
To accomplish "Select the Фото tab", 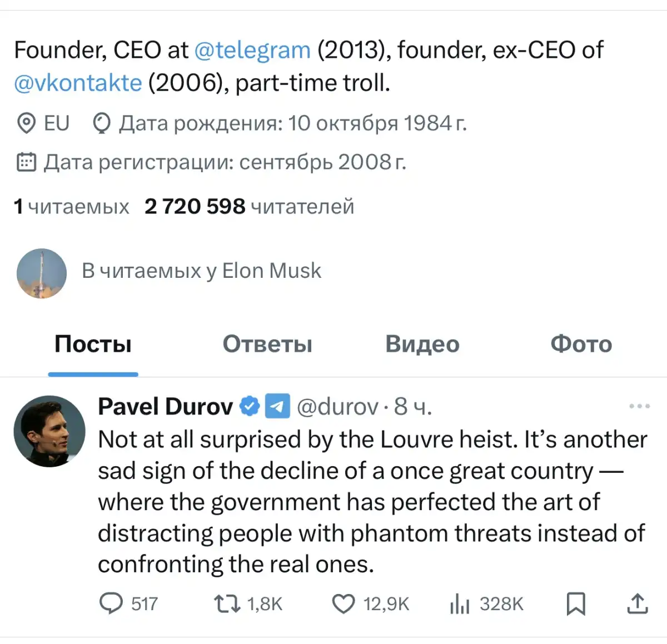I will pyautogui.click(x=581, y=345).
